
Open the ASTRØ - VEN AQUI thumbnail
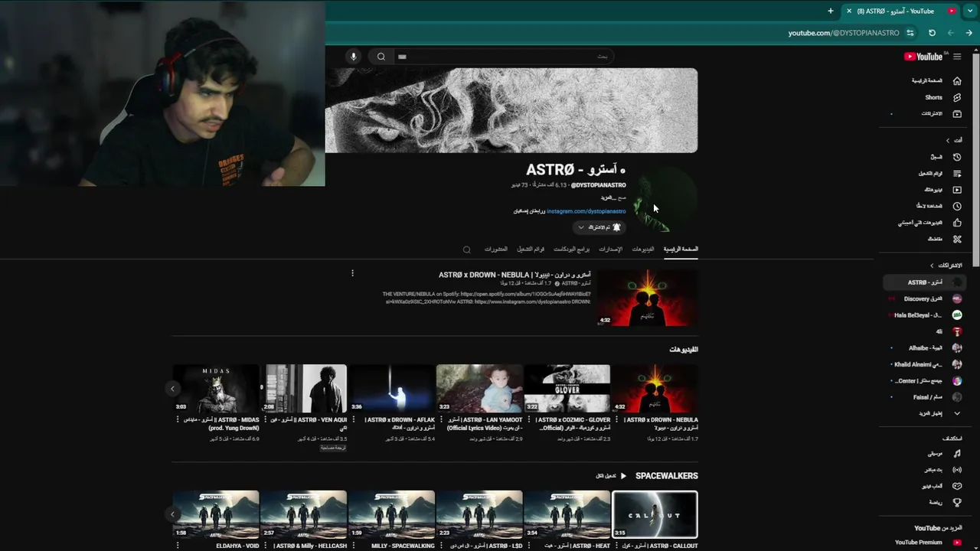coord(305,389)
